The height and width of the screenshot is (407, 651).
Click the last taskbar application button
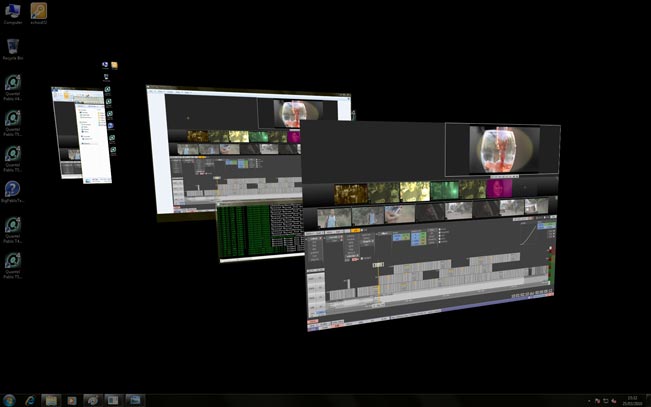(134, 400)
